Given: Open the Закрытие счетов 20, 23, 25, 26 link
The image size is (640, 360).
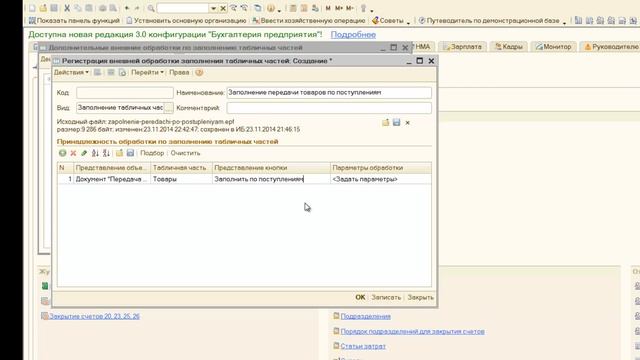Looking at the screenshot, I should coord(94,316).
